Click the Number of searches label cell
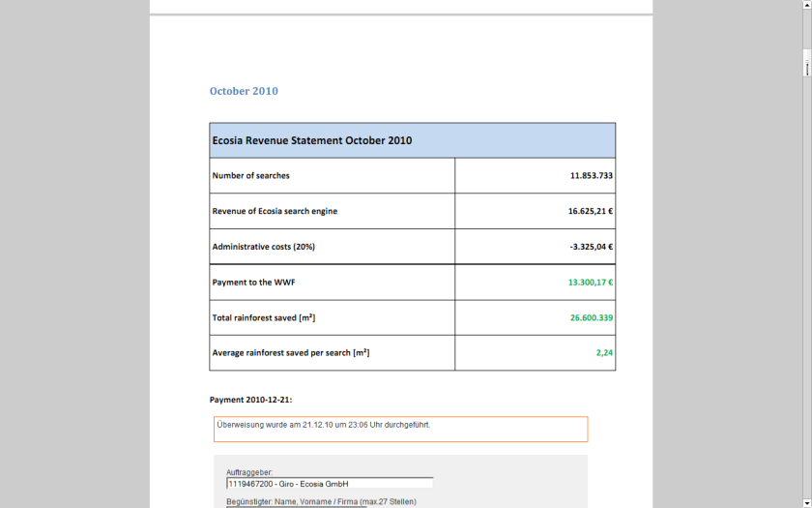Viewport: 812px width, 508px height. pyautogui.click(x=251, y=176)
